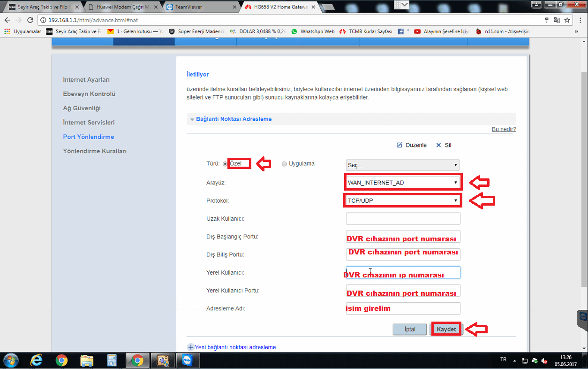Screen dimensions: 588x369
Task: Click the browser forward arrow
Action: [19, 20]
